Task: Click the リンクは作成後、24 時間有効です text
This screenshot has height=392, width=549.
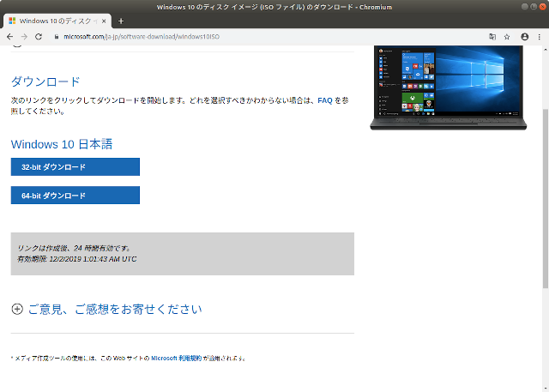Action: [75, 248]
